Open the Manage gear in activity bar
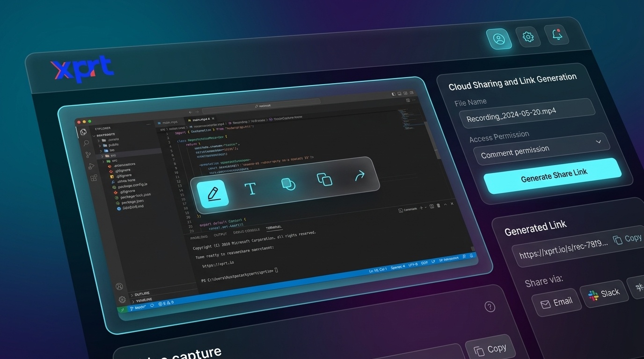The width and height of the screenshot is (644, 359). point(122,300)
